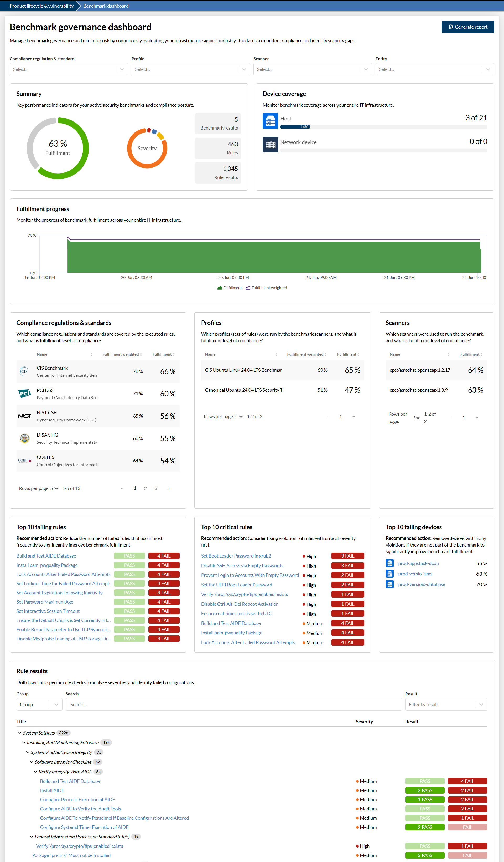
Task: Toggle Fulfillment weighted series in legend
Action: click(266, 288)
